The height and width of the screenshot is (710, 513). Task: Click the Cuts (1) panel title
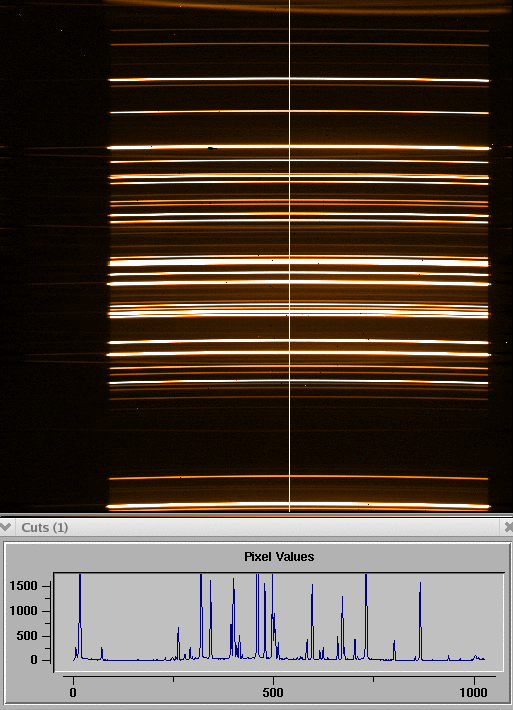pos(44,528)
